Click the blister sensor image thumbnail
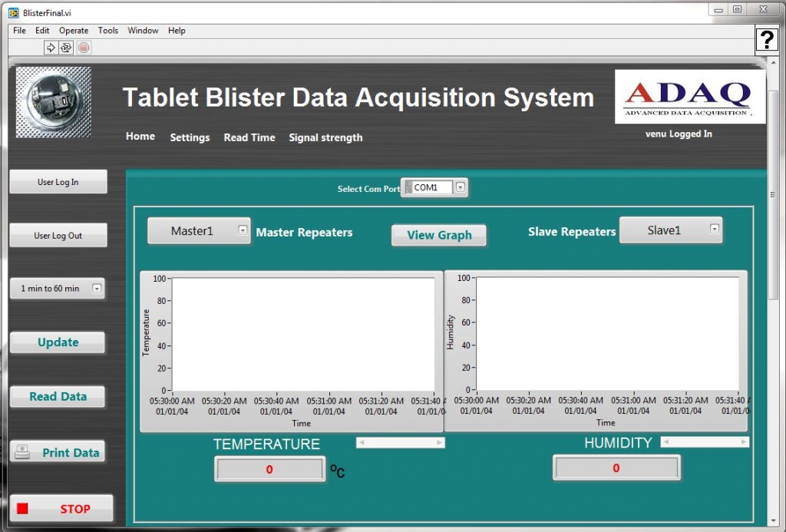The height and width of the screenshot is (532, 786). click(54, 102)
